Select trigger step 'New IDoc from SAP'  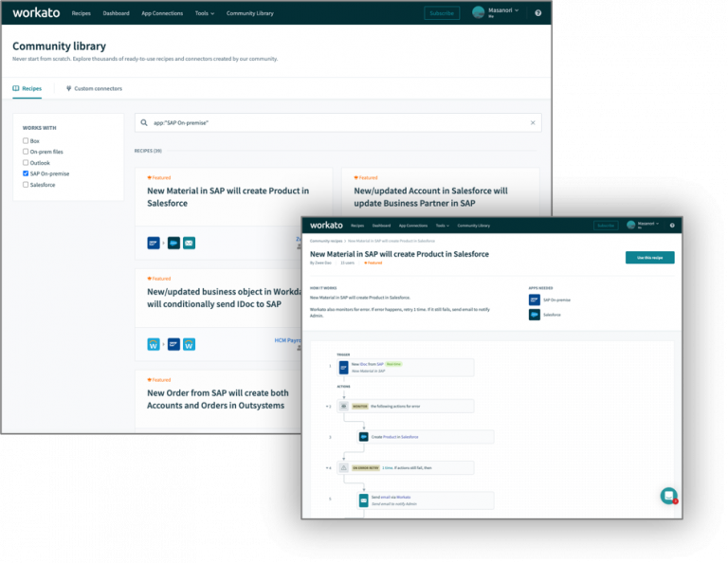point(406,368)
